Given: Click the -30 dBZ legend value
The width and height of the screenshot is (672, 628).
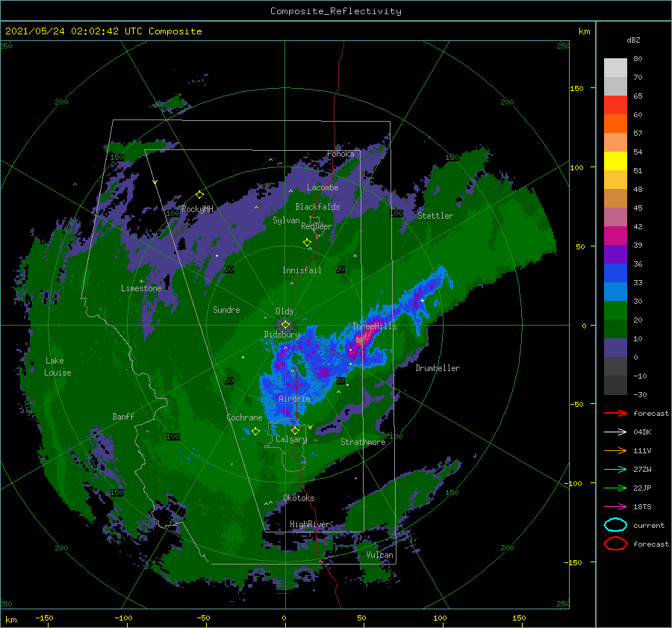Looking at the screenshot, I should (640, 394).
